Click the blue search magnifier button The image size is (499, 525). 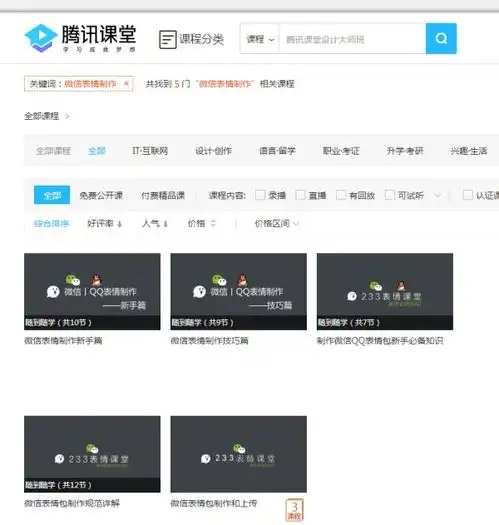(441, 39)
